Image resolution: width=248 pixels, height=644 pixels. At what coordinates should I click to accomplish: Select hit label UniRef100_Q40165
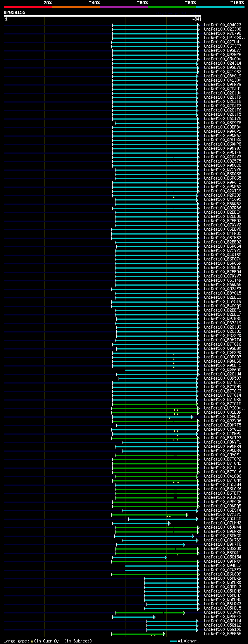pos(222,255)
